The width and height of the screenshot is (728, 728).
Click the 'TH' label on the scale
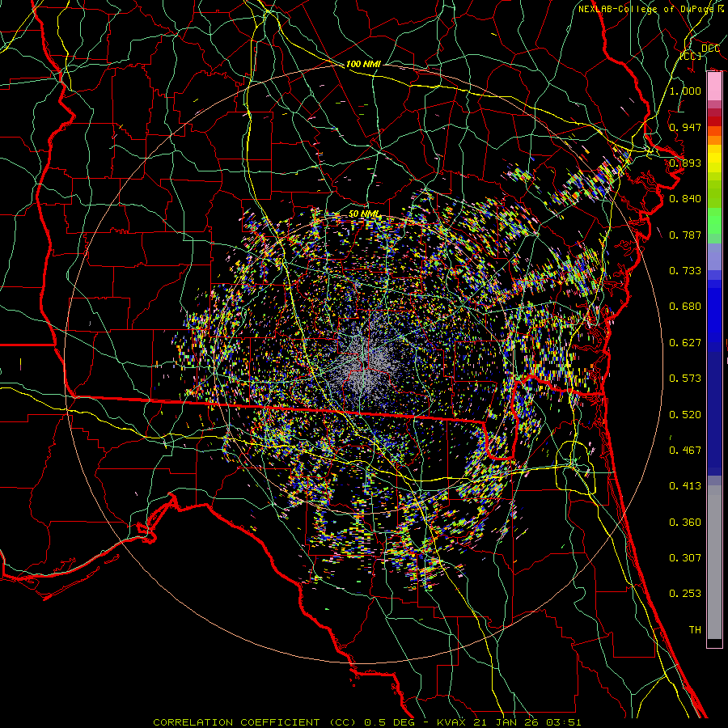click(695, 630)
